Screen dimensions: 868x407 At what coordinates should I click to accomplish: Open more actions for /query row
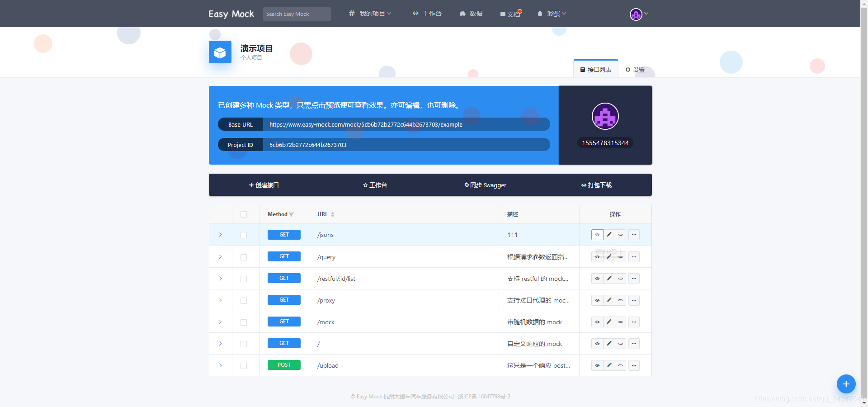point(634,257)
